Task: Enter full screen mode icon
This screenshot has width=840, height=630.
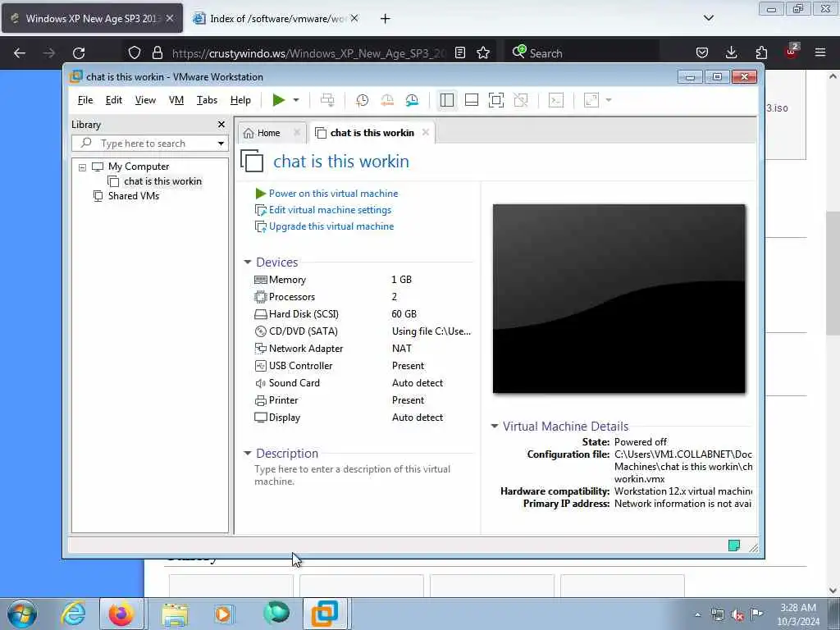Action: (496, 100)
